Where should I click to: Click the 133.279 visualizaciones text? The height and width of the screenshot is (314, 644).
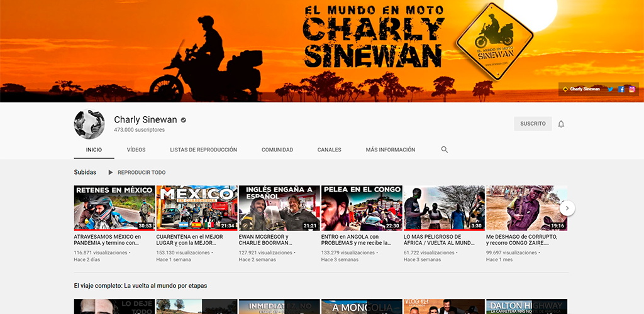point(348,253)
